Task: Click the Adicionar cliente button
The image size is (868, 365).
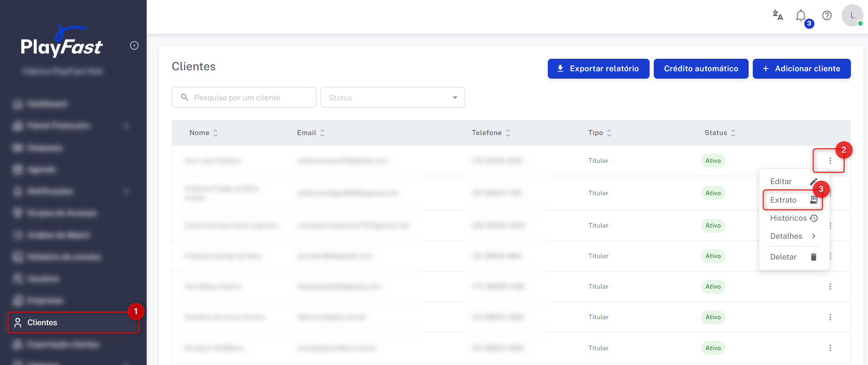Action: pyautogui.click(x=801, y=68)
